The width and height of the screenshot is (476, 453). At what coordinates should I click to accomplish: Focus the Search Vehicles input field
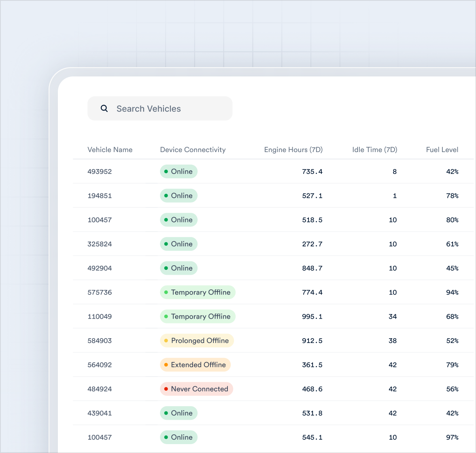click(x=160, y=109)
